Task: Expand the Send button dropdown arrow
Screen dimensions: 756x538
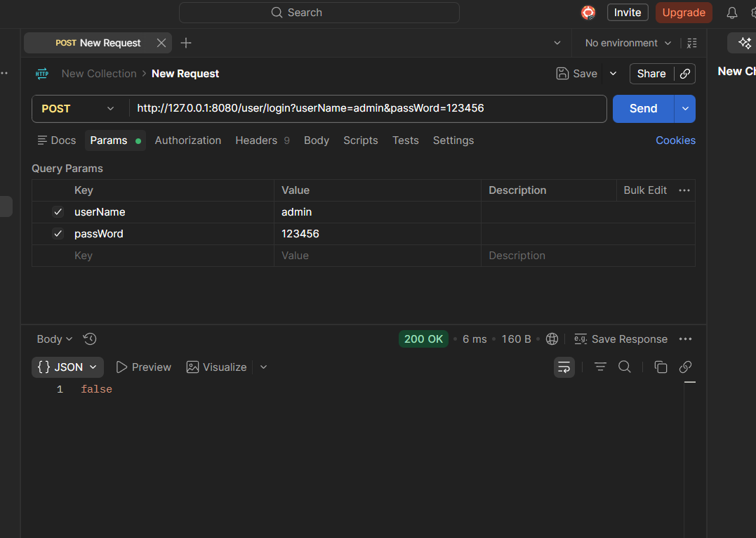Action: 685,109
